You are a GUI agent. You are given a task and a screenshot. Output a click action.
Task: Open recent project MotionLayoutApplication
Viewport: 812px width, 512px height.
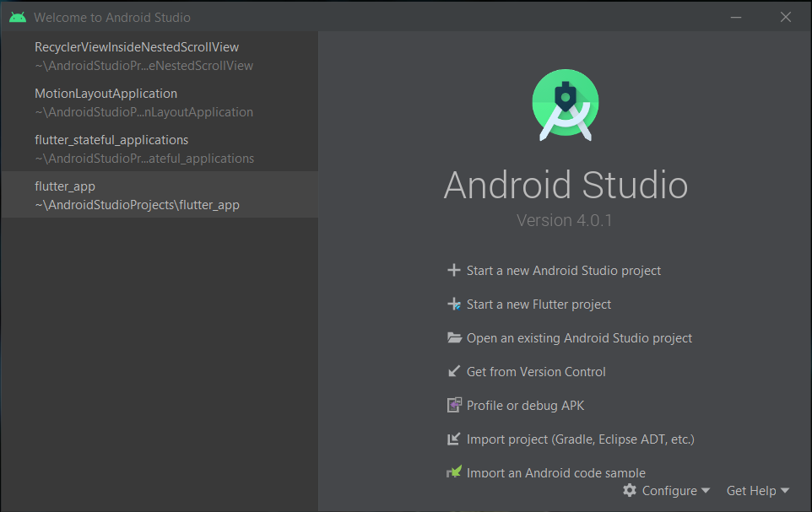(x=160, y=103)
